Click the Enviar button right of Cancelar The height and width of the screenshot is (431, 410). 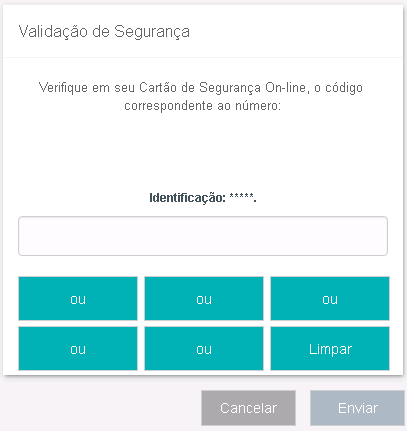pyautogui.click(x=357, y=408)
